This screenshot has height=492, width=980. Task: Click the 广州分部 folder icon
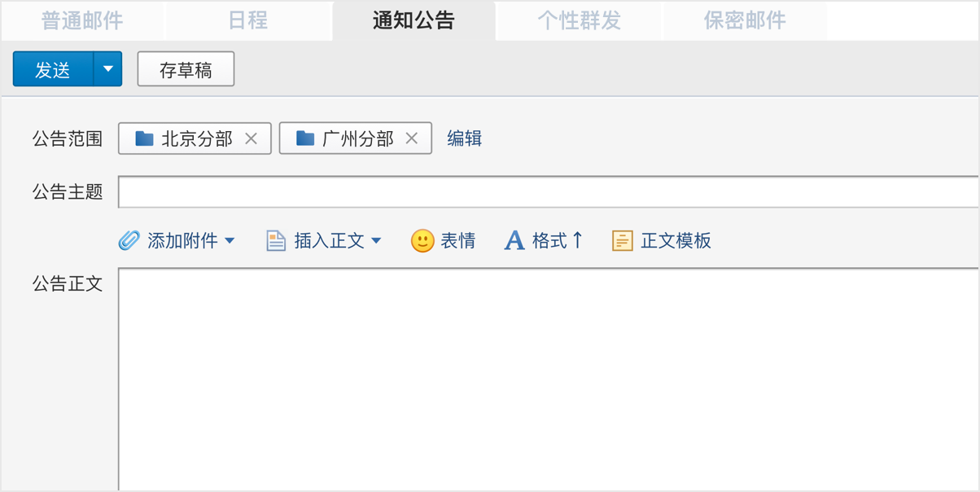pos(305,138)
